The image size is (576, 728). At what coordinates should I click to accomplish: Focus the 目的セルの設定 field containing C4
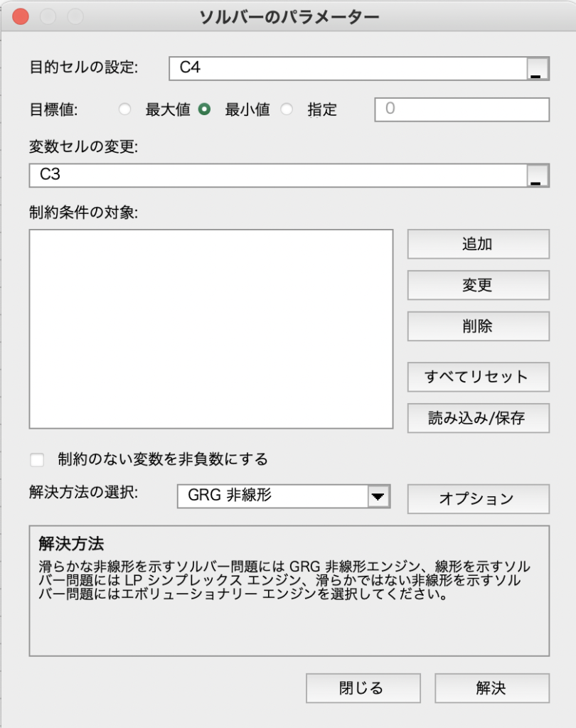348,69
